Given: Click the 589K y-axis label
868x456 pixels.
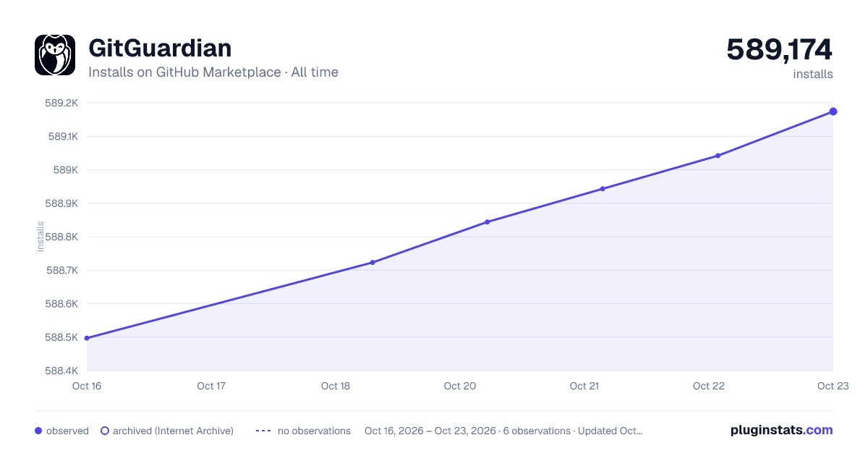Looking at the screenshot, I should click(66, 170).
